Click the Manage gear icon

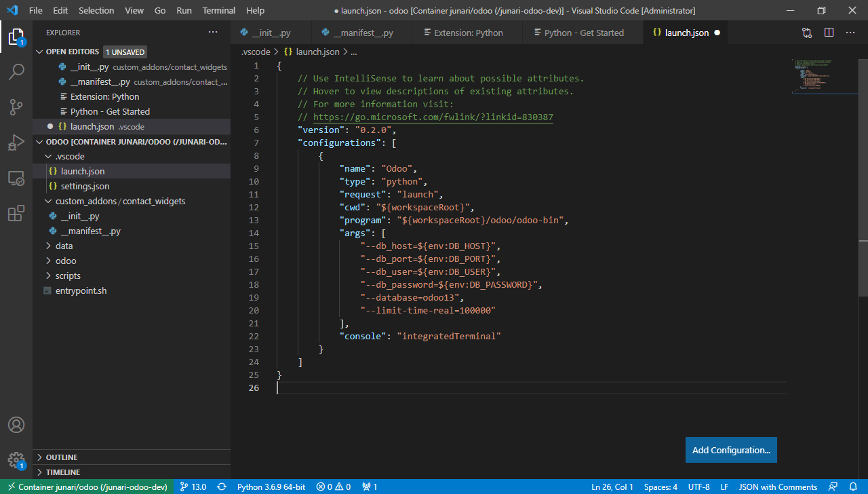(x=16, y=460)
